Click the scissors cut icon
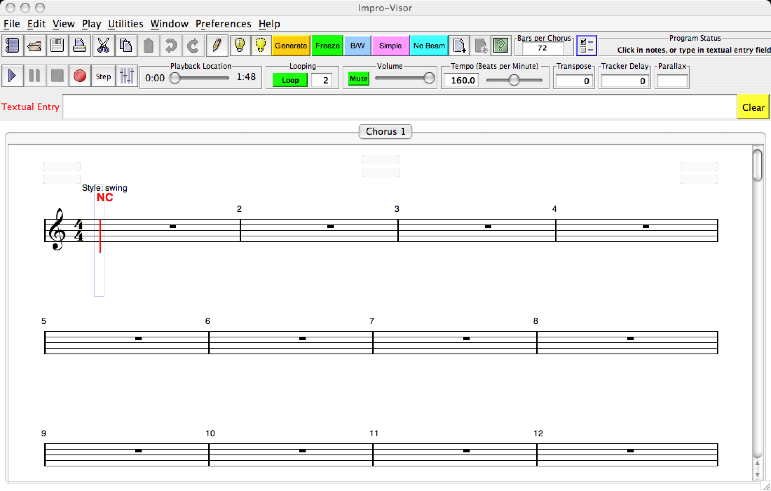 (102, 45)
